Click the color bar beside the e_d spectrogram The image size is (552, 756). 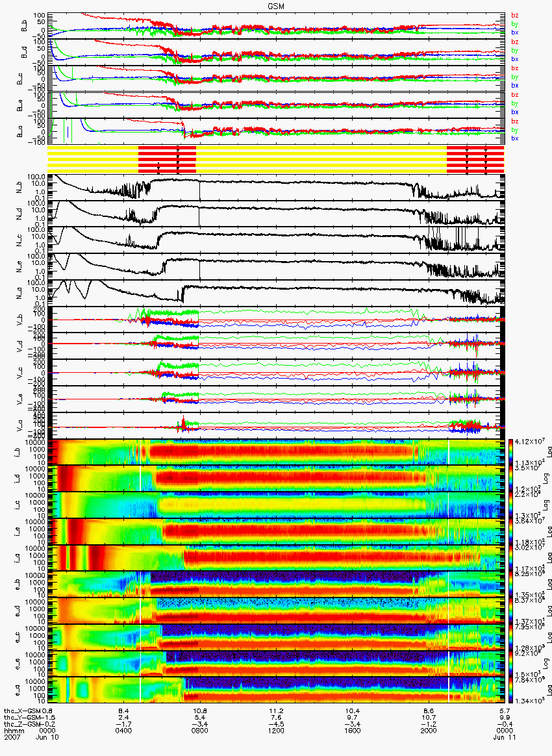click(x=510, y=611)
